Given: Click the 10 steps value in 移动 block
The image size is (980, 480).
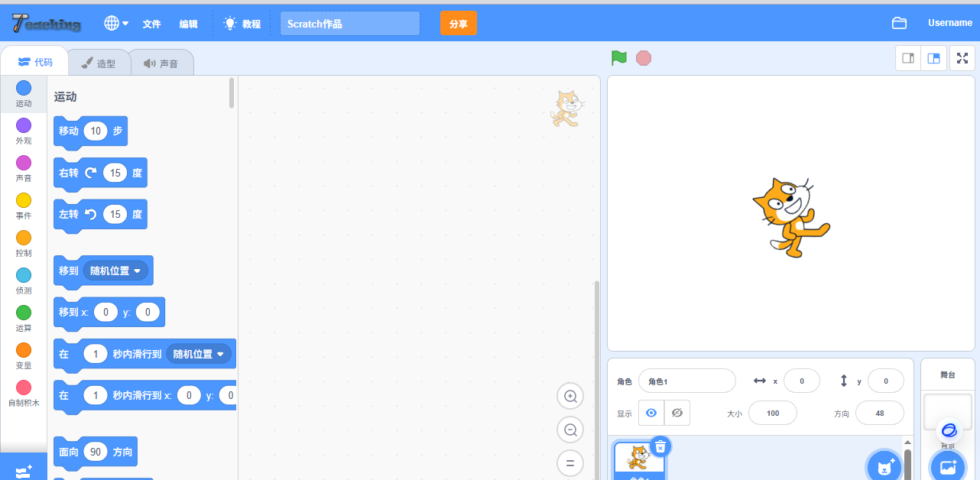Looking at the screenshot, I should [x=96, y=131].
